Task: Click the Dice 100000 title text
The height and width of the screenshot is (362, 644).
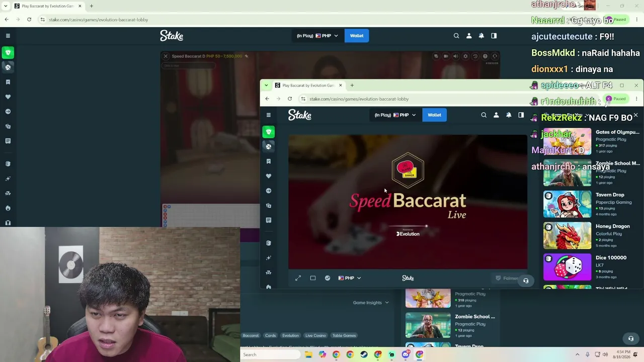Action: tap(611, 257)
